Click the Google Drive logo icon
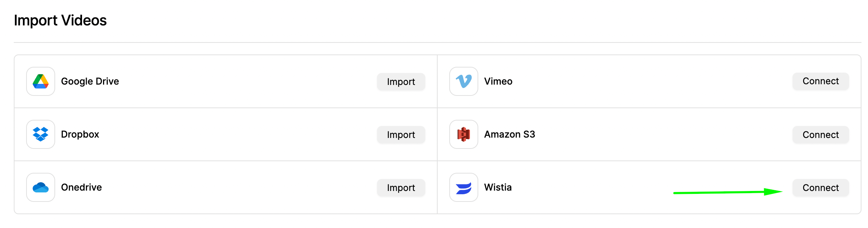 tap(41, 81)
